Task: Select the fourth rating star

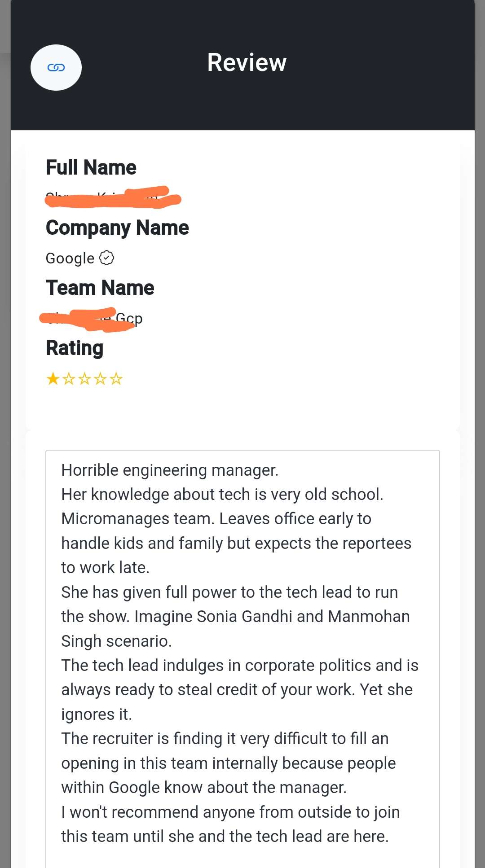Action: pyautogui.click(x=100, y=379)
